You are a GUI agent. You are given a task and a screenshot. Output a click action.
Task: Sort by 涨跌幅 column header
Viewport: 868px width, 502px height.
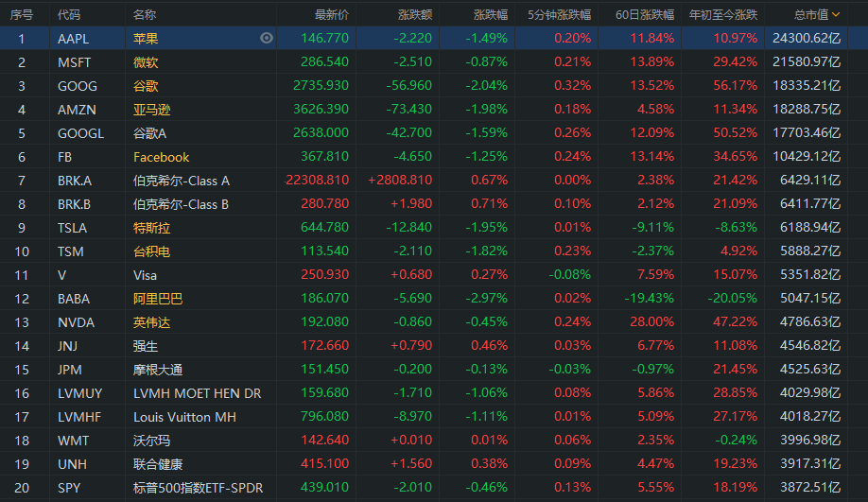pos(491,15)
